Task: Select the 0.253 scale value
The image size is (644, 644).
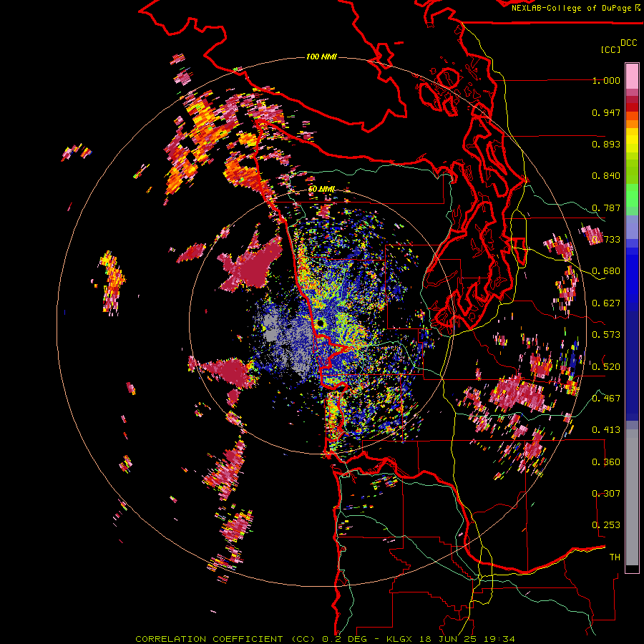Action: [606, 525]
